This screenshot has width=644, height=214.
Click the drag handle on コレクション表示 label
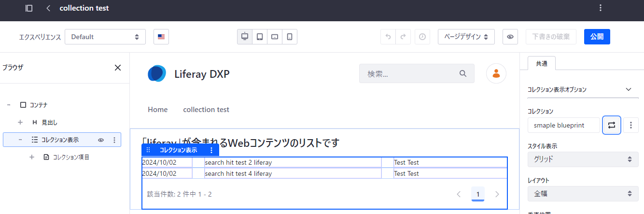pos(148,150)
